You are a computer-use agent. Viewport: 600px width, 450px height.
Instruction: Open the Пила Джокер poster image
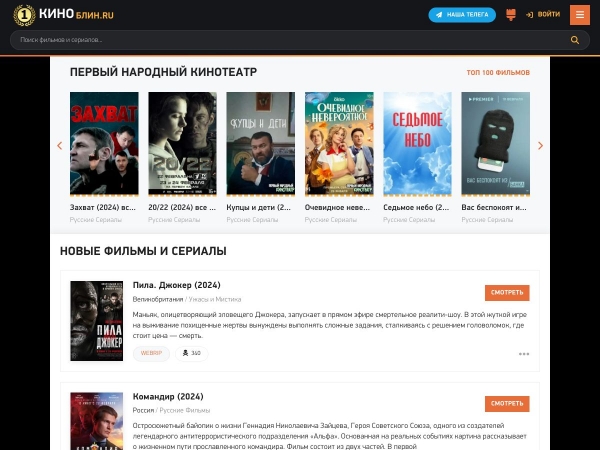[x=97, y=321]
